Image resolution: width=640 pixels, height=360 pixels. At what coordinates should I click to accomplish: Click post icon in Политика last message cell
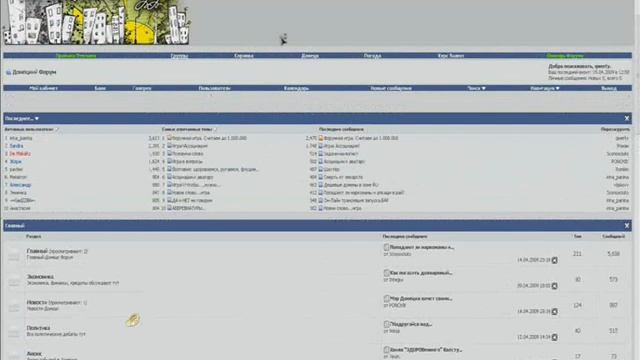pos(386,324)
